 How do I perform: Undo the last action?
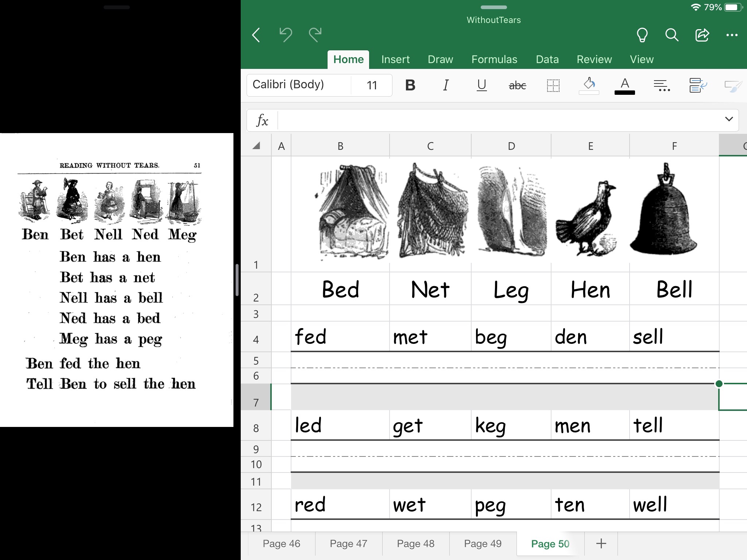(x=285, y=35)
